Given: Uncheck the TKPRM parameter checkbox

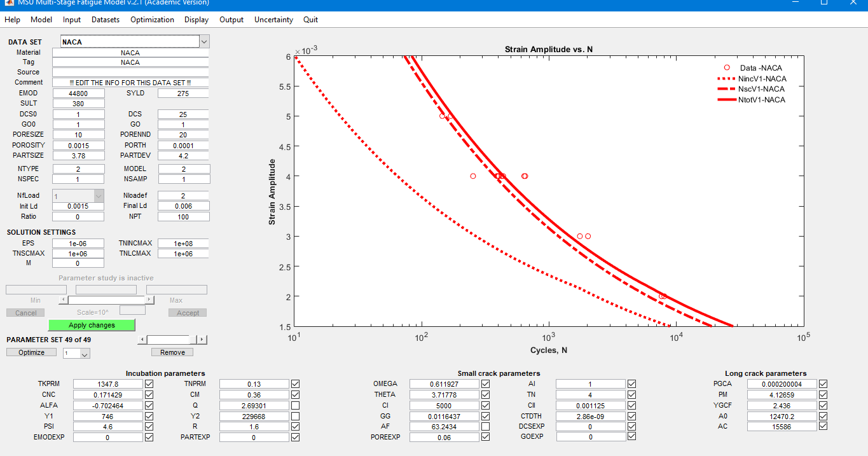Looking at the screenshot, I should tap(149, 384).
